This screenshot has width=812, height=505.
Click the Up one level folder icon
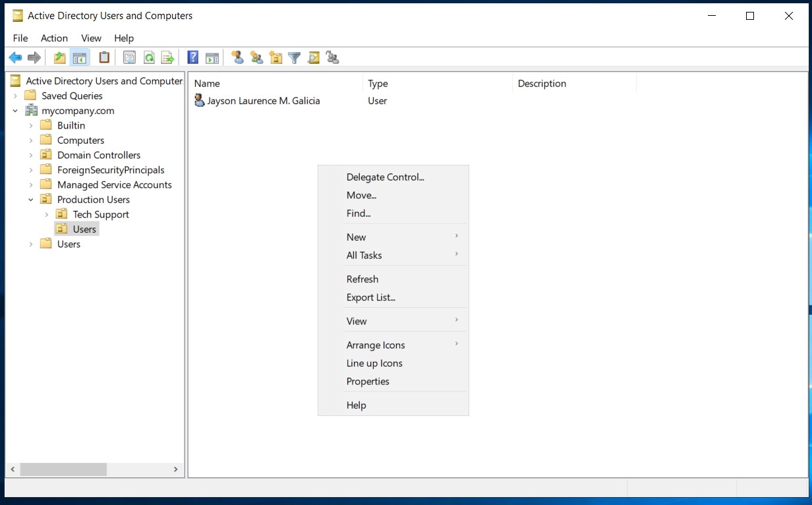click(x=60, y=58)
